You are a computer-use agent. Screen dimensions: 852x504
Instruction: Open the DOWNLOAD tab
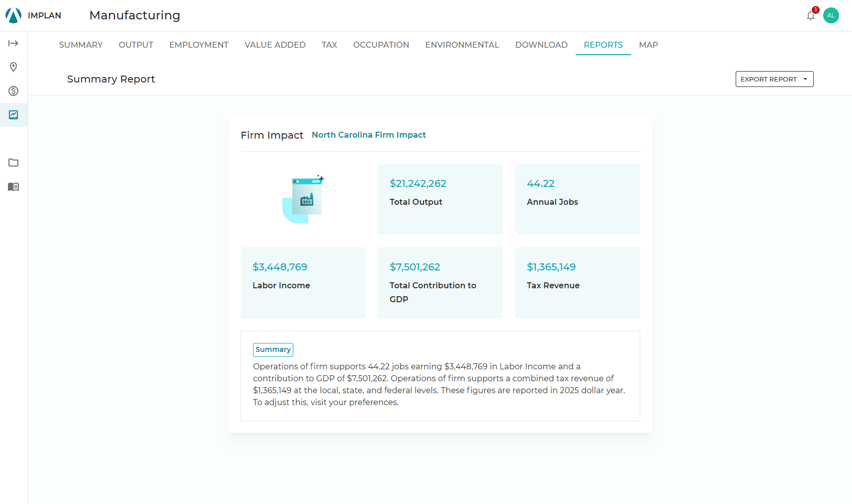[x=541, y=45]
